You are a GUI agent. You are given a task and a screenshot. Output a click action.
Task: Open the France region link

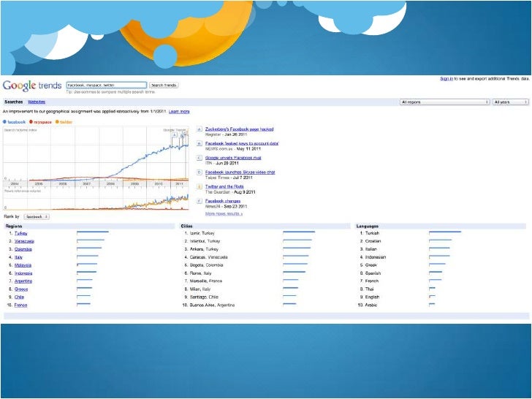coord(20,305)
